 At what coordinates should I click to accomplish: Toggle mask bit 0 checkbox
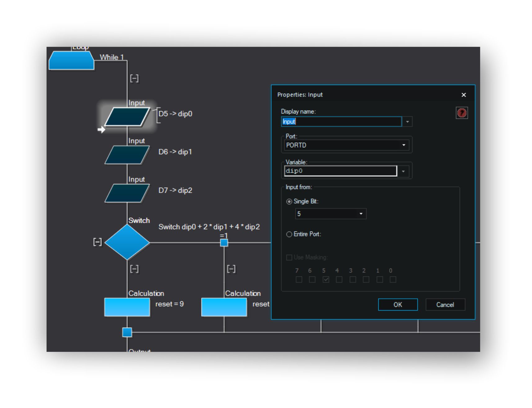point(393,280)
